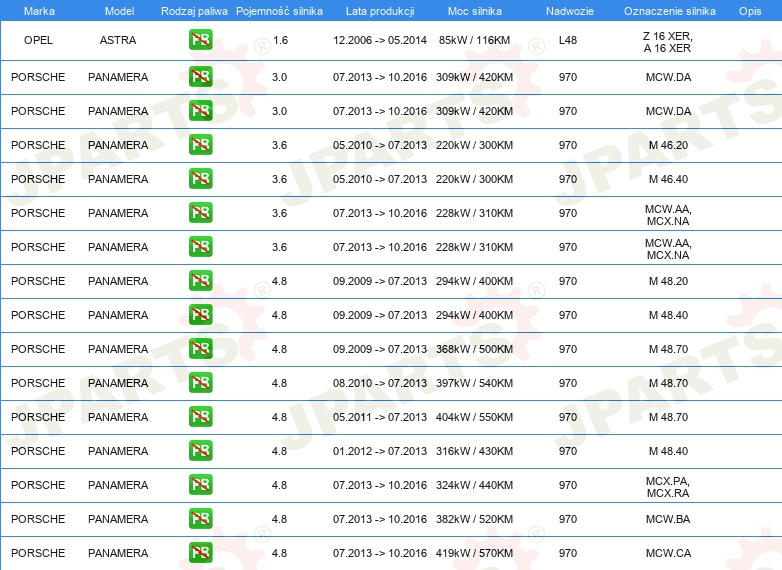Click the fuel icon in the 316kW / 430KM row

[x=200, y=451]
